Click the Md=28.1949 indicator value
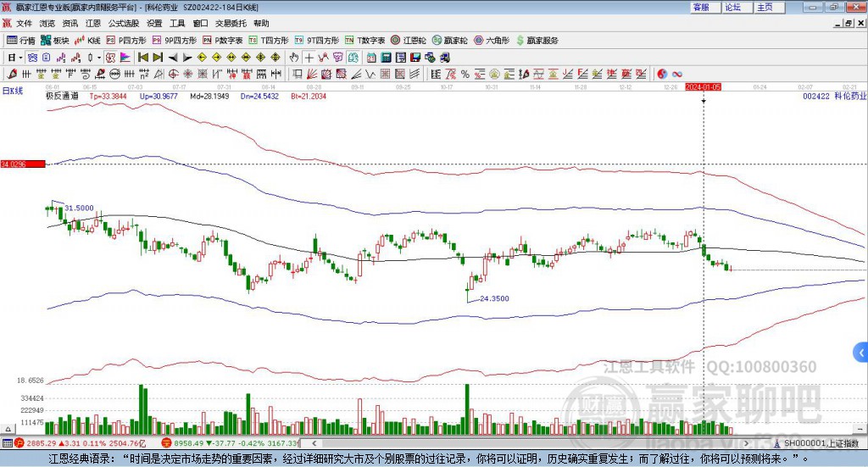 click(209, 97)
